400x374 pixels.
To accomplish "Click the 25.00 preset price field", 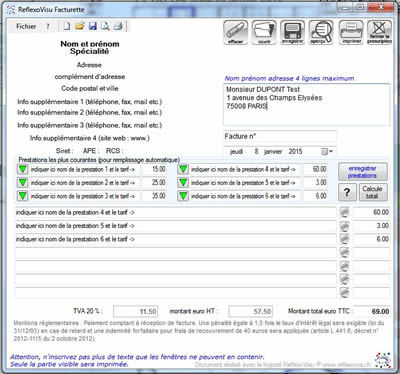I will [155, 183].
